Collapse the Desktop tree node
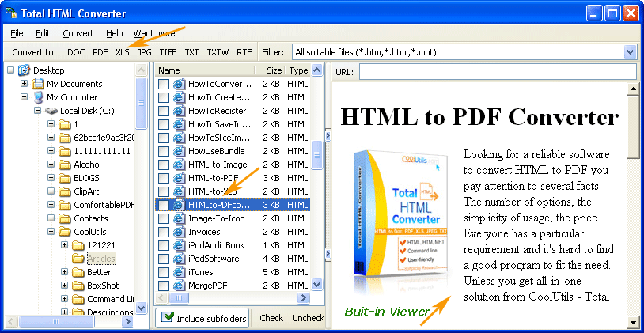The width and height of the screenshot is (644, 333). 10,70
